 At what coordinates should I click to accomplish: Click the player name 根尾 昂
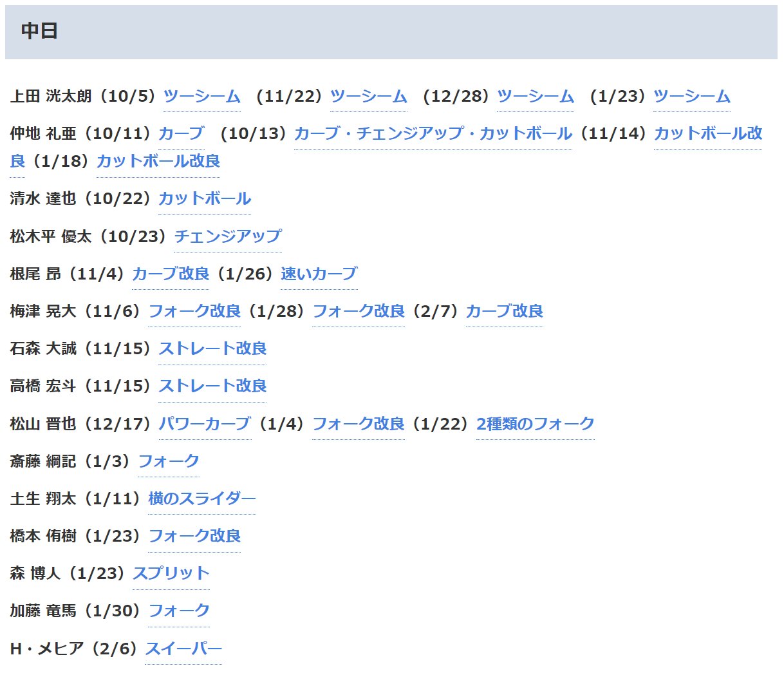(x=35, y=274)
